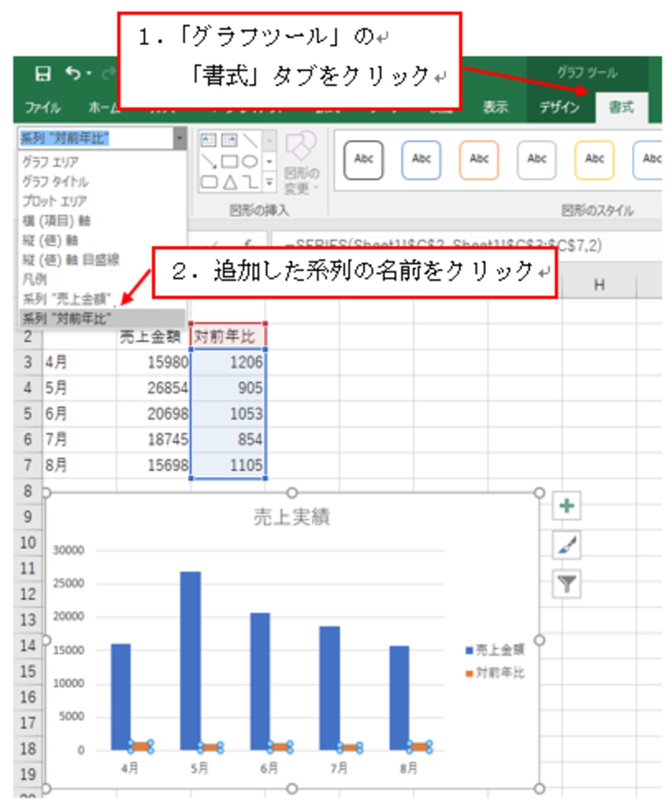Screen dimensions: 672x803
Task: Click the orange 対前年比 bar at 4月
Action: coord(141,746)
